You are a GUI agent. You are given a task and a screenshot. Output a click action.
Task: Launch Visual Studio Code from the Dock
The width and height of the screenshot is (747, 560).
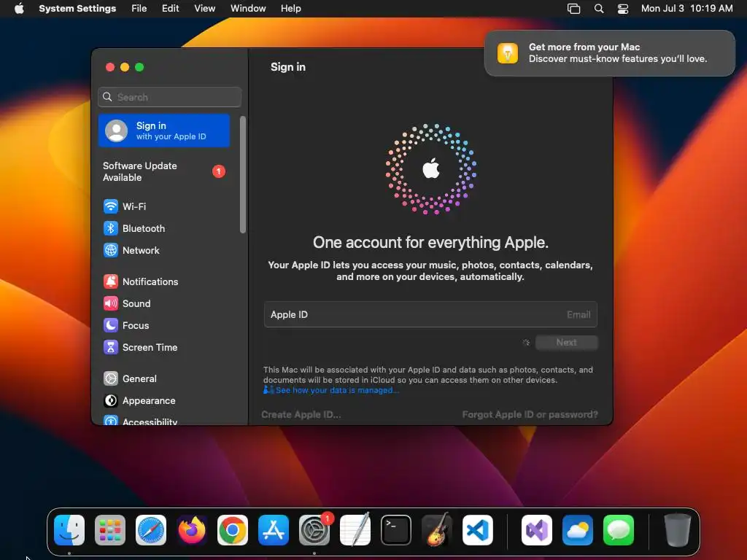click(478, 530)
